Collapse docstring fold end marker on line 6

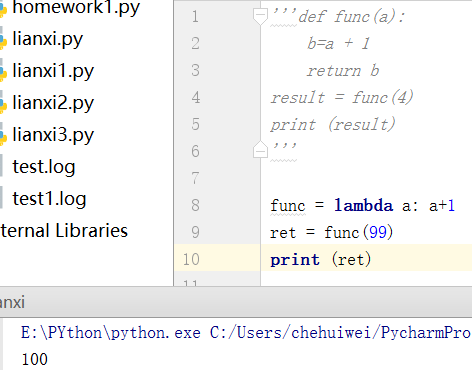[x=260, y=150]
